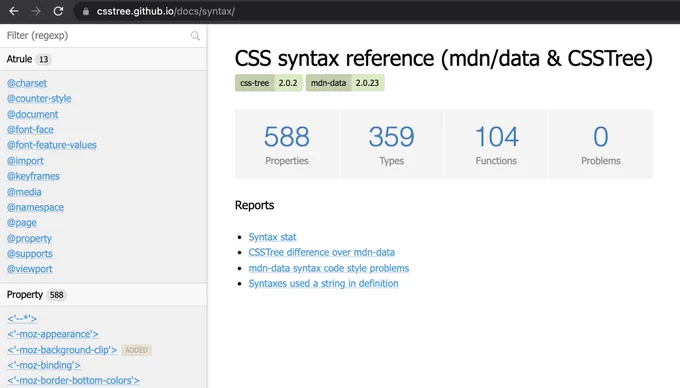The height and width of the screenshot is (388, 680).
Task: Open the @page atrule link
Action: click(x=22, y=223)
